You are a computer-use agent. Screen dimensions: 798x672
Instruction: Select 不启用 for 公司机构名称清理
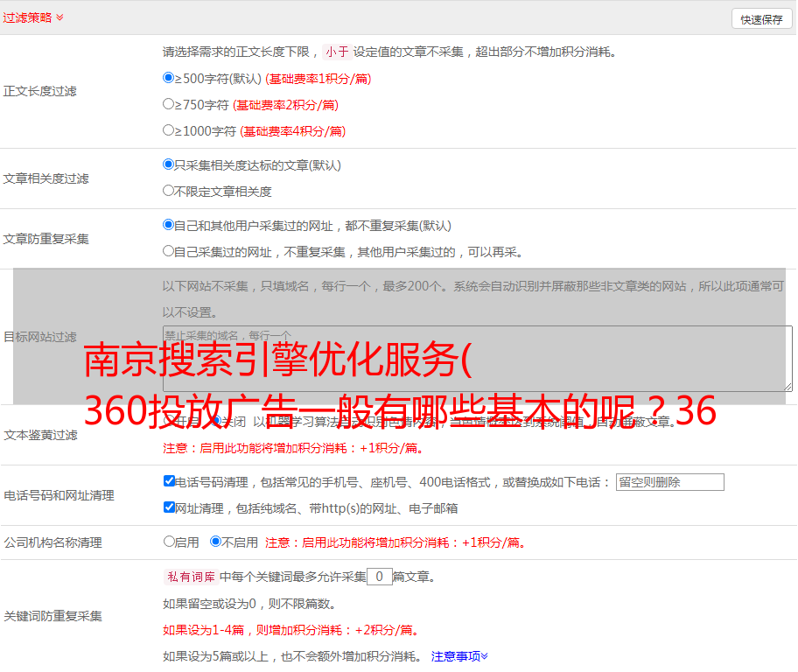click(x=215, y=541)
